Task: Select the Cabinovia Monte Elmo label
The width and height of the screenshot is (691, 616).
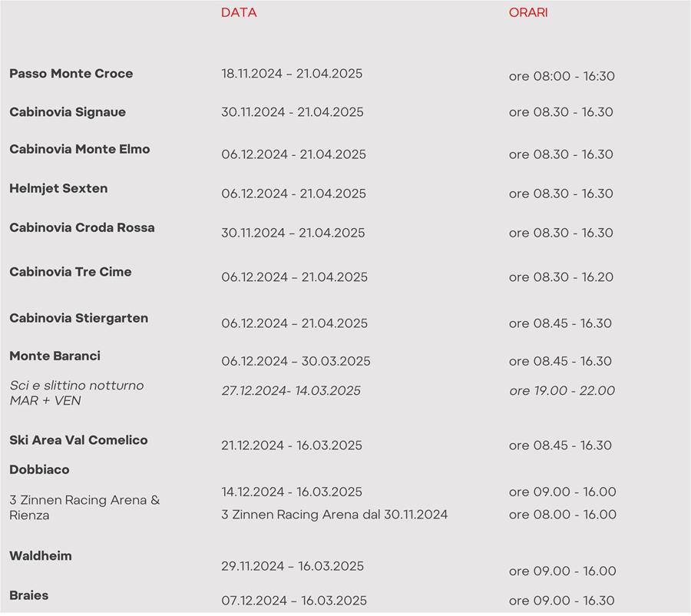Action: point(79,149)
